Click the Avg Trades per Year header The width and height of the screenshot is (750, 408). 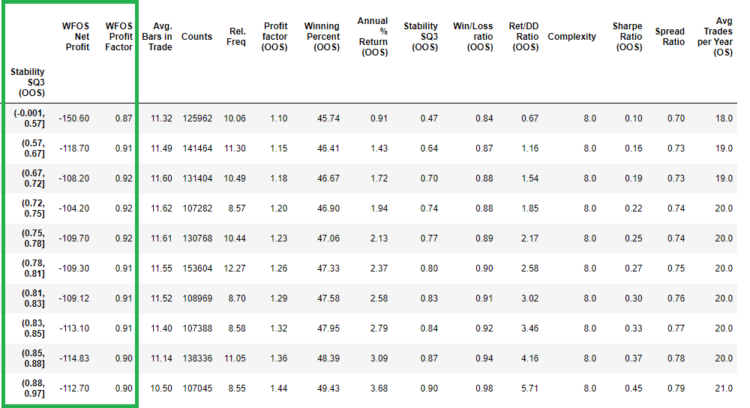coord(715,36)
